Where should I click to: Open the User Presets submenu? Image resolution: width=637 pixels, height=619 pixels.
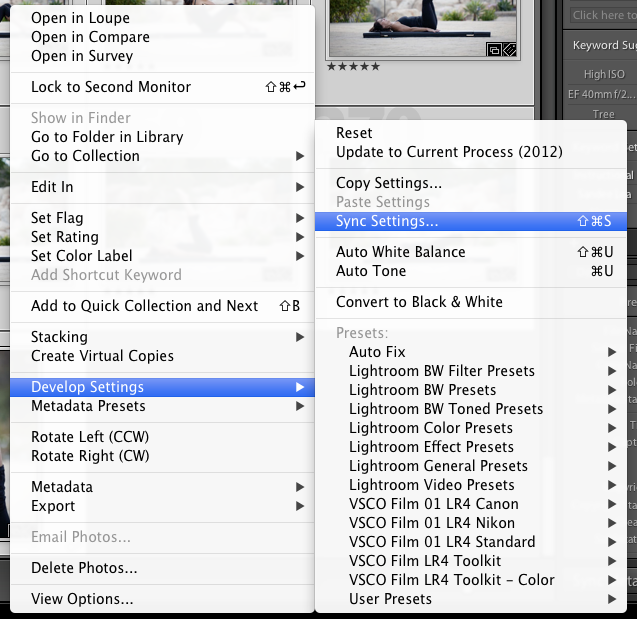(390, 599)
